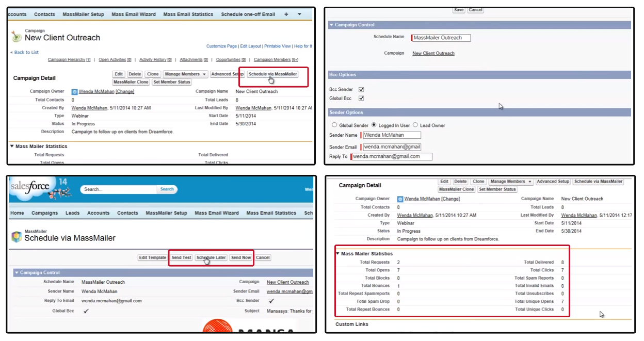
Task: Open the Printable View link
Action: coord(277,46)
